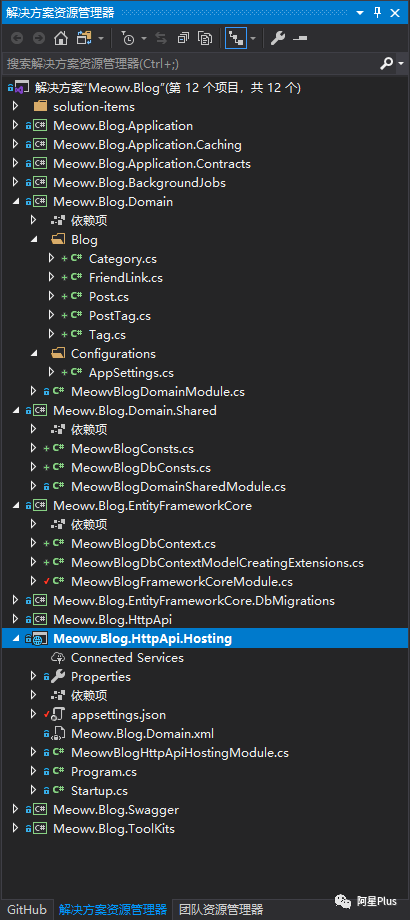This screenshot has width=410, height=920.
Task: Select Program.cs file
Action: pos(104,772)
